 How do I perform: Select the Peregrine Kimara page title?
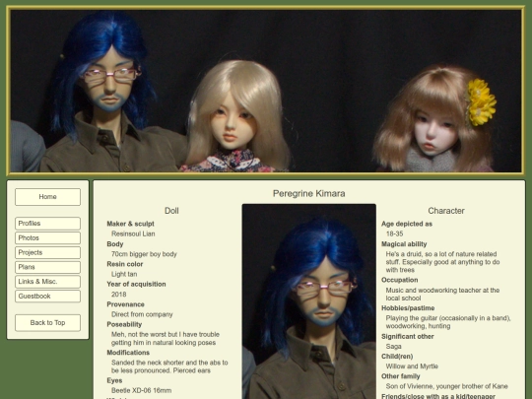coord(308,193)
